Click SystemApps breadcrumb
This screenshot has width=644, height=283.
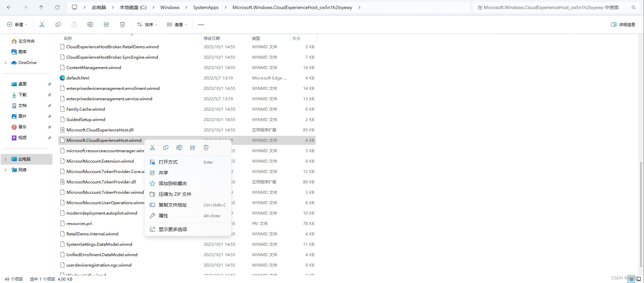click(x=206, y=7)
